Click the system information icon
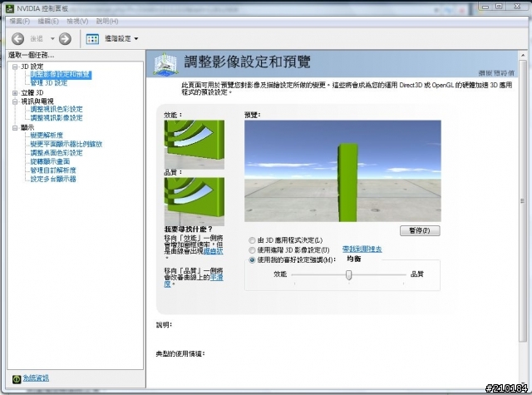This screenshot has height=395, width=532. (17, 379)
